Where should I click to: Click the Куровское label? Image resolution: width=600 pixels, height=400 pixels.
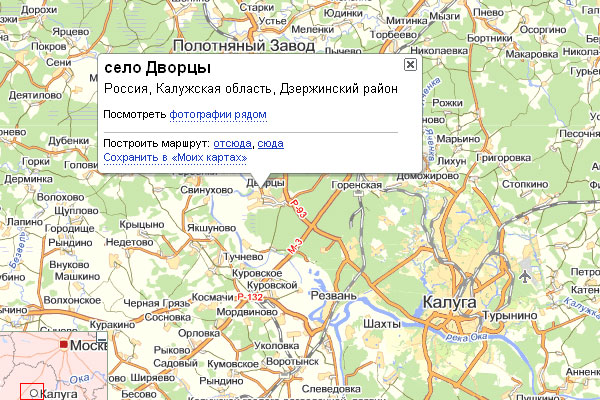tap(257, 273)
